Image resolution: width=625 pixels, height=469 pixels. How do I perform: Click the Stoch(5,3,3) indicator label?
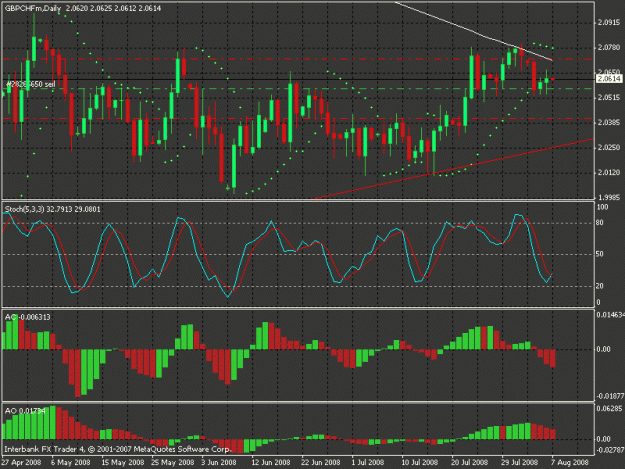pyautogui.click(x=53, y=209)
